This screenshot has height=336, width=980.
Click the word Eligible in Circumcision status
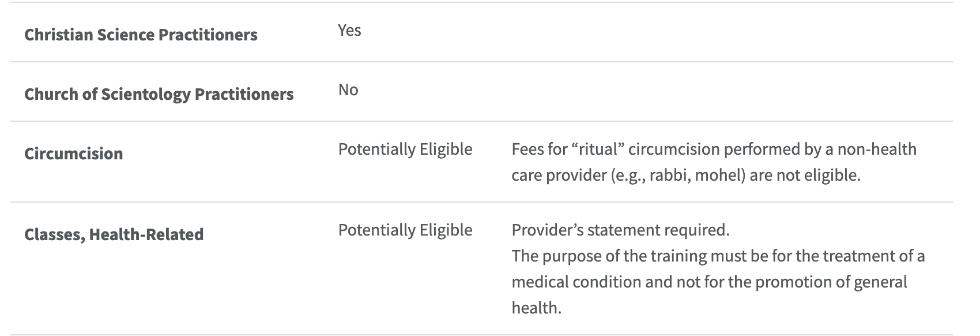pyautogui.click(x=446, y=150)
